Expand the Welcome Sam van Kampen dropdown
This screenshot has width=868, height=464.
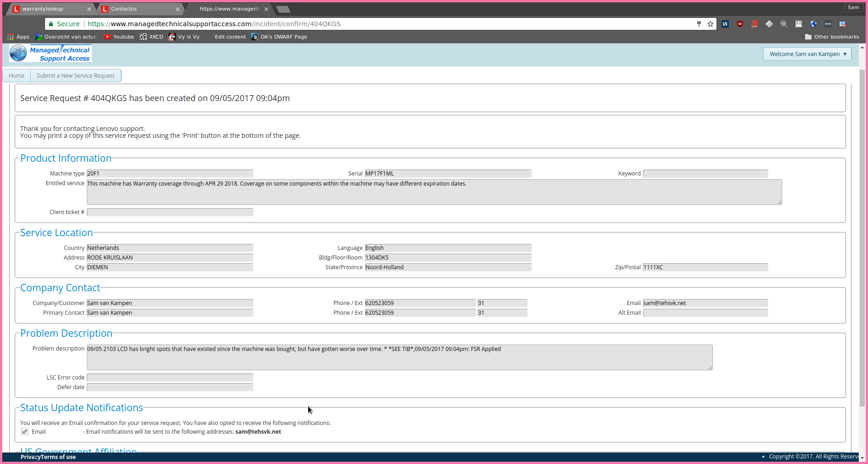pos(807,54)
